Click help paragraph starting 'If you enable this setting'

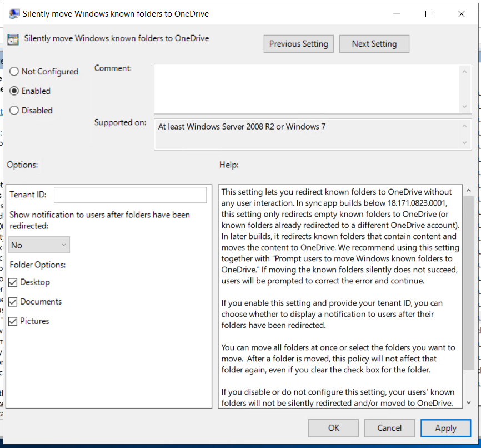pos(332,314)
